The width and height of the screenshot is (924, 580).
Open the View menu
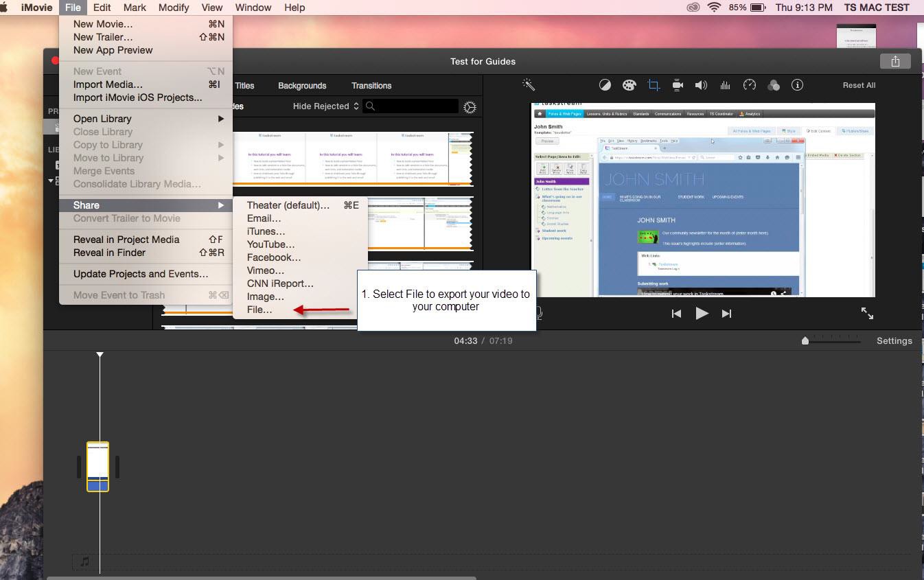point(212,8)
